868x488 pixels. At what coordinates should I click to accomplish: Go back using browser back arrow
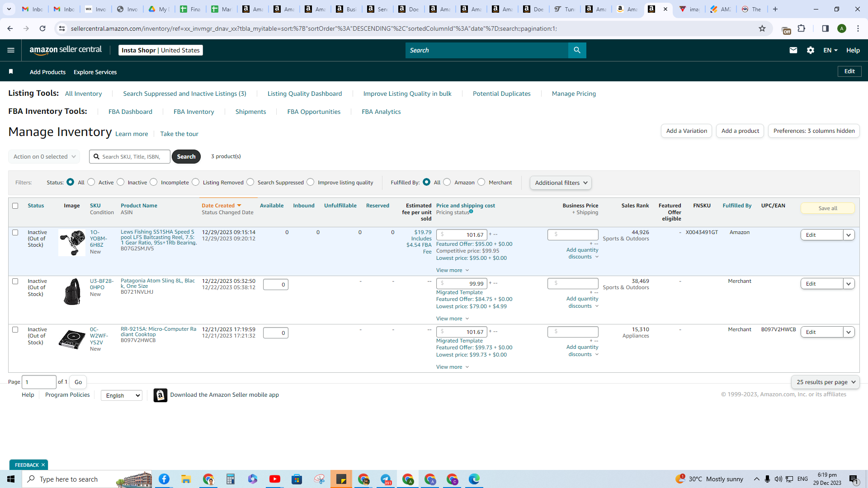(10, 28)
